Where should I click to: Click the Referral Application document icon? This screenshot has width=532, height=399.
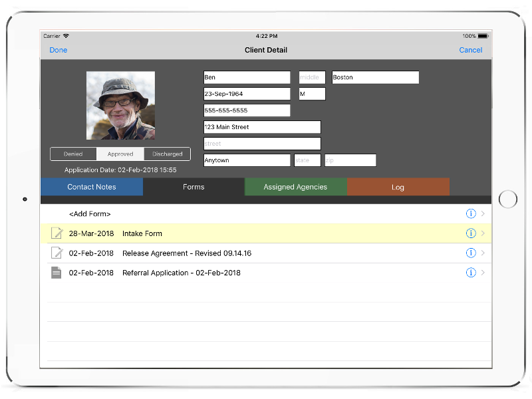(57, 273)
